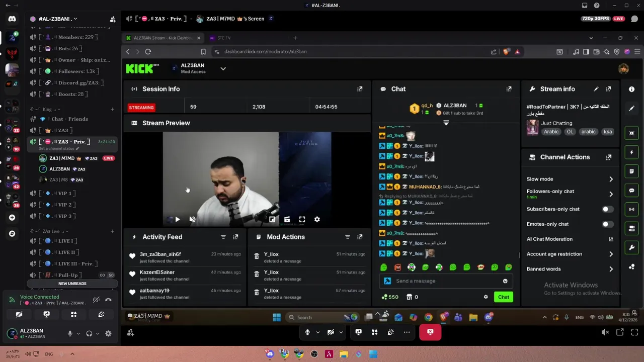Send message with the green Chat button
This screenshot has width=644, height=362.
(504, 297)
